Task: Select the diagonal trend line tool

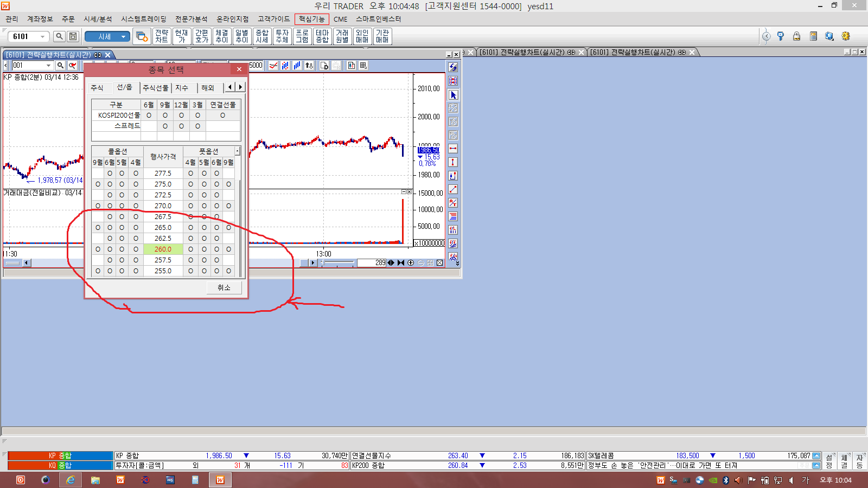Action: tap(453, 189)
